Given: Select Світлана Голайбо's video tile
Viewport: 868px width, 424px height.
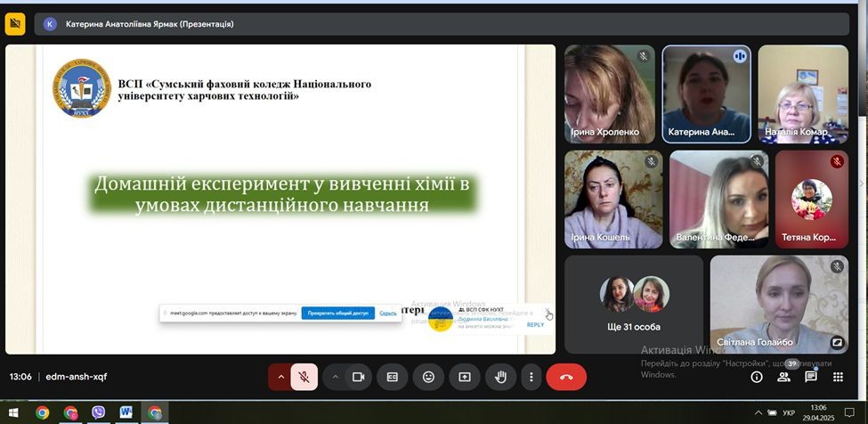Looking at the screenshot, I should 779,304.
